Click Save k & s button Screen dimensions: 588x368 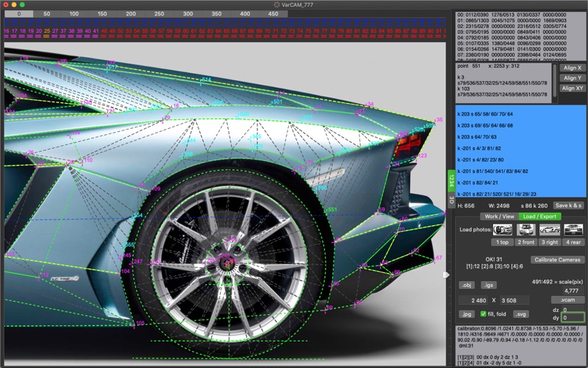[568, 205]
